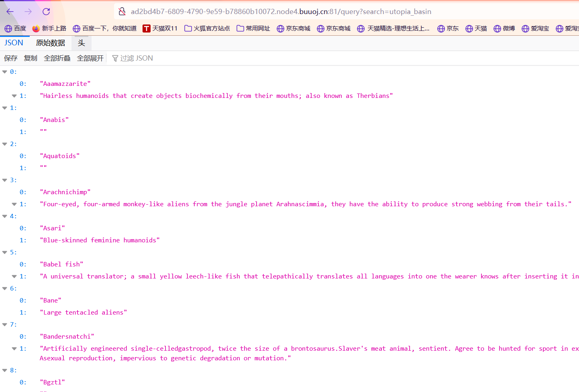
Task: Click the first 京东商城 bookmark
Action: [294, 28]
